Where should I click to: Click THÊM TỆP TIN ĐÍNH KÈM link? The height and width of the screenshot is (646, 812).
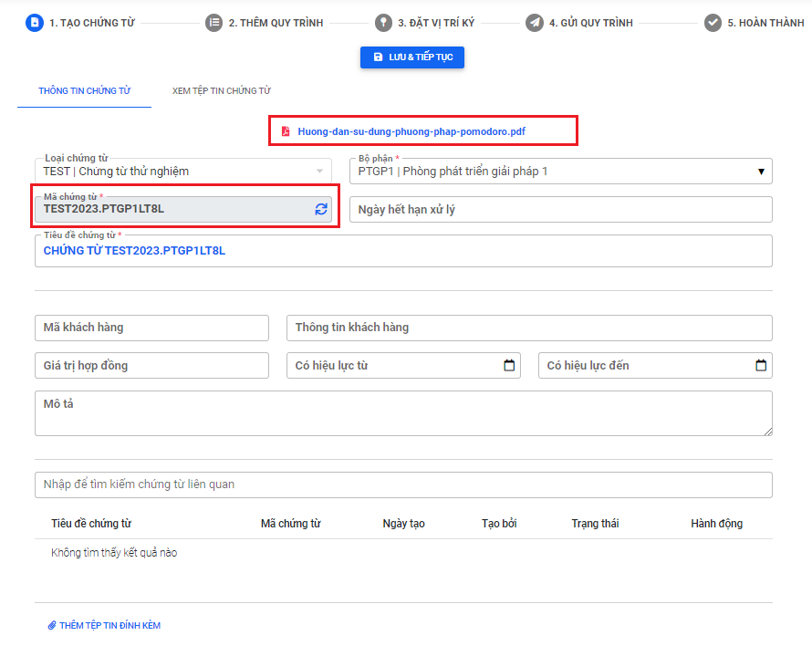tap(109, 625)
